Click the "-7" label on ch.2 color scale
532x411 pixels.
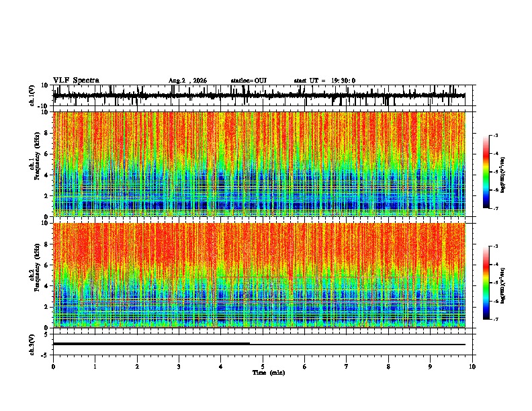click(495, 319)
